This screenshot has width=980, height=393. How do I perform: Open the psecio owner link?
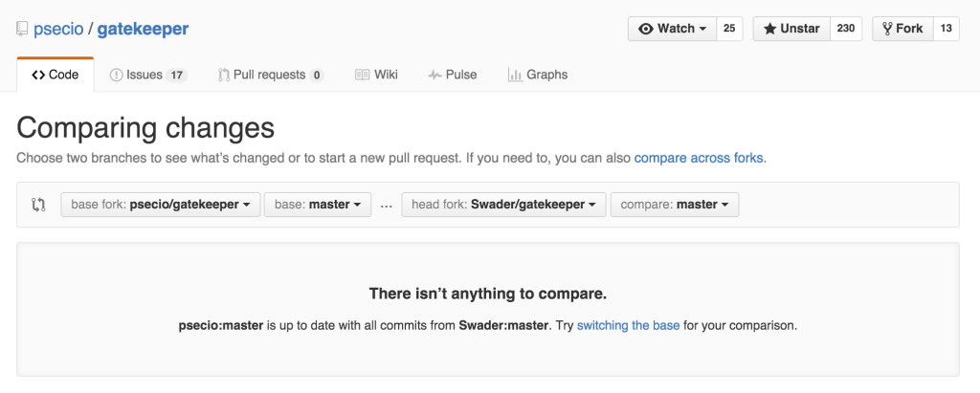coord(60,29)
